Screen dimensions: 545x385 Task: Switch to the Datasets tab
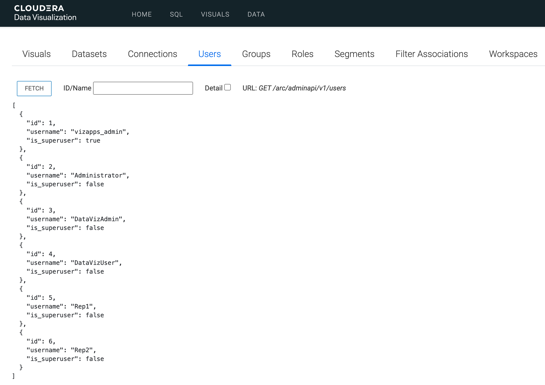coord(89,54)
